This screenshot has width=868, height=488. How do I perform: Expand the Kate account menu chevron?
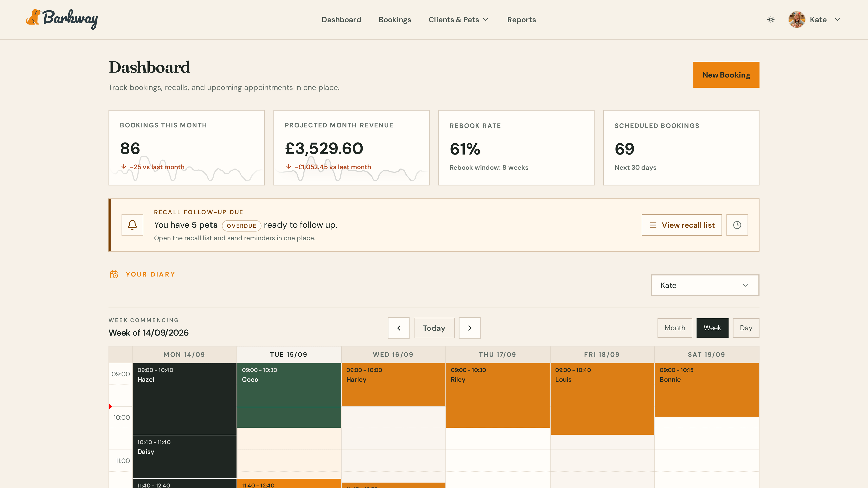tap(838, 19)
